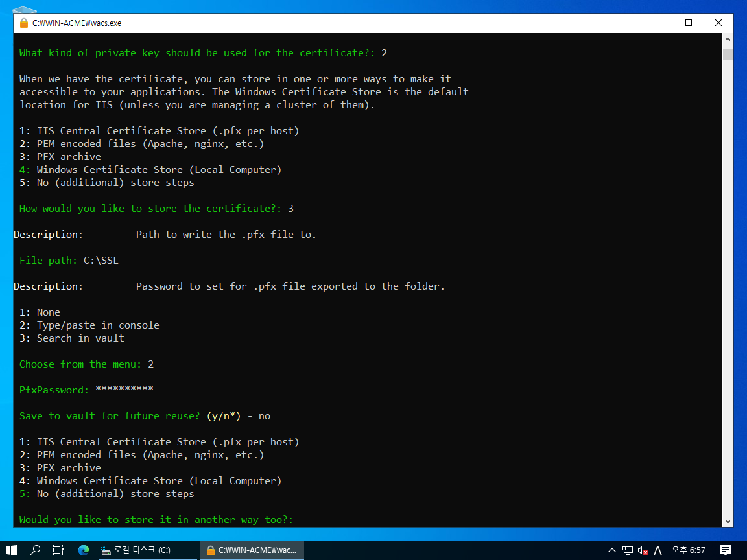
Task: Close the wacs.exe console window
Action: click(718, 23)
